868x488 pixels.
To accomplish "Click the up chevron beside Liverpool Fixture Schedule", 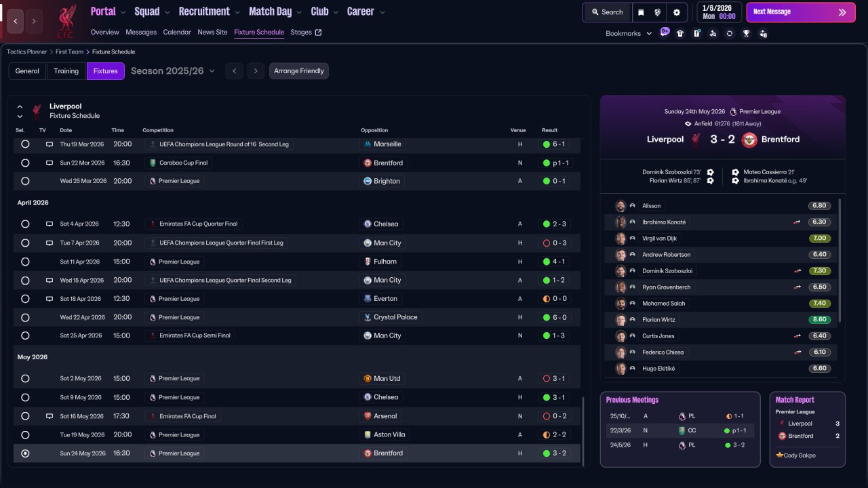I will click(x=20, y=107).
